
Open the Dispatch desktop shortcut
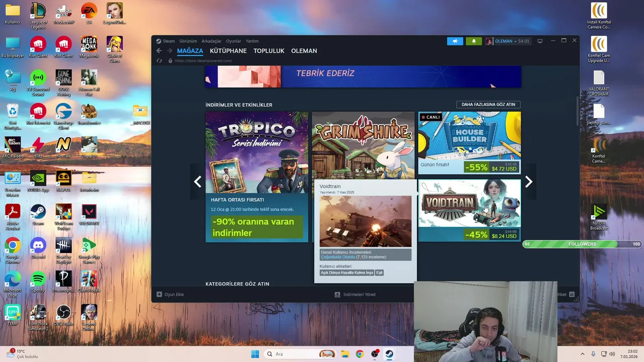[x=89, y=148]
